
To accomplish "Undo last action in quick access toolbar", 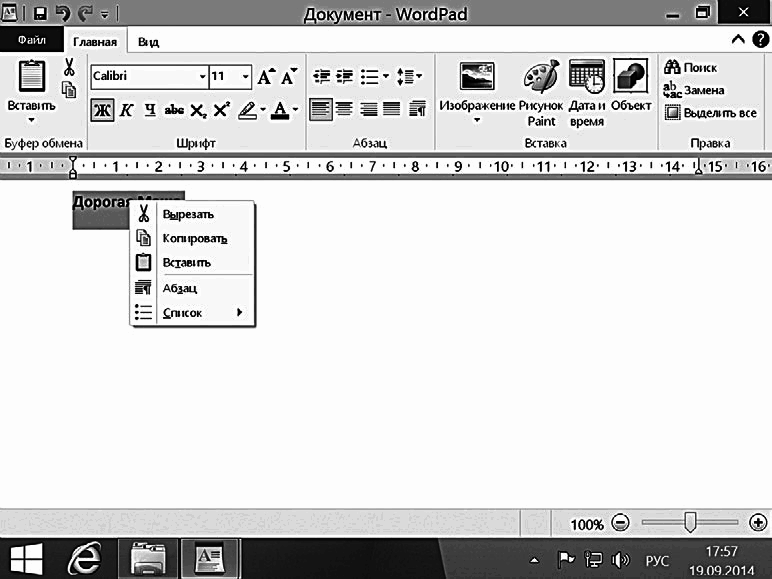I will 63,13.
